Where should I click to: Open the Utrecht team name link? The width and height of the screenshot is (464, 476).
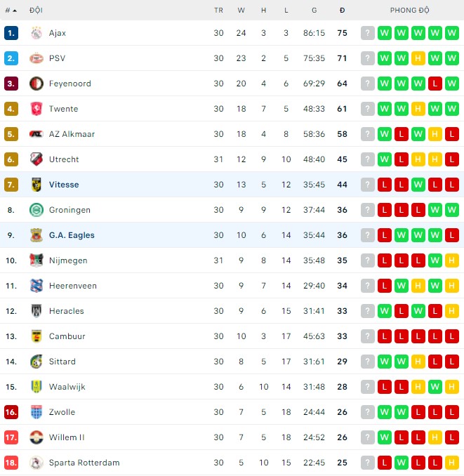[64, 159]
